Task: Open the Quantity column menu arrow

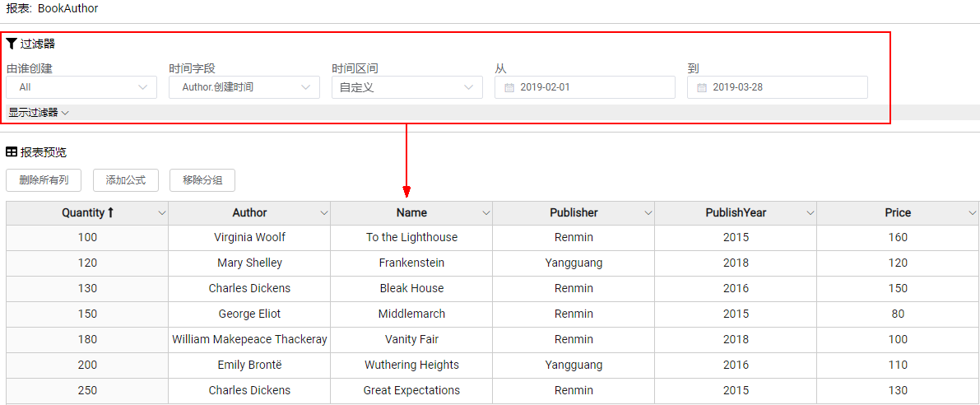Action: pos(162,213)
